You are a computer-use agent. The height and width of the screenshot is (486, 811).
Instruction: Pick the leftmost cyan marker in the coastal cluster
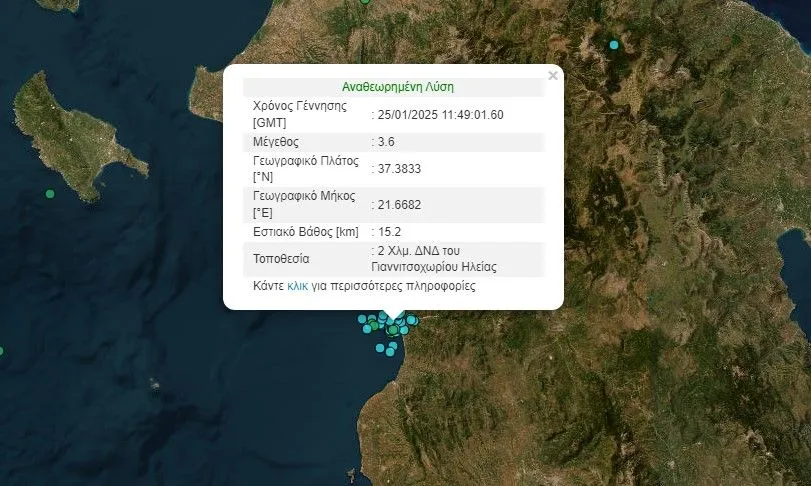362,319
